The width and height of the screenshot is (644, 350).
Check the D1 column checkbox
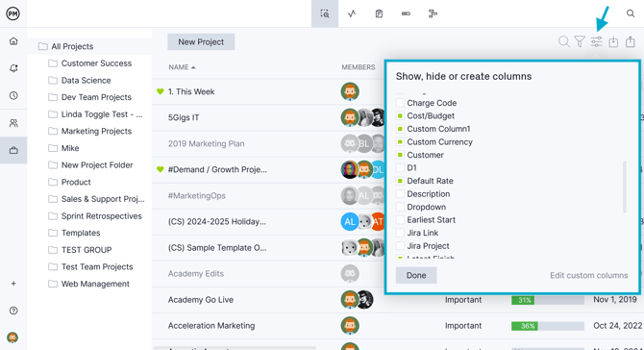(x=400, y=167)
